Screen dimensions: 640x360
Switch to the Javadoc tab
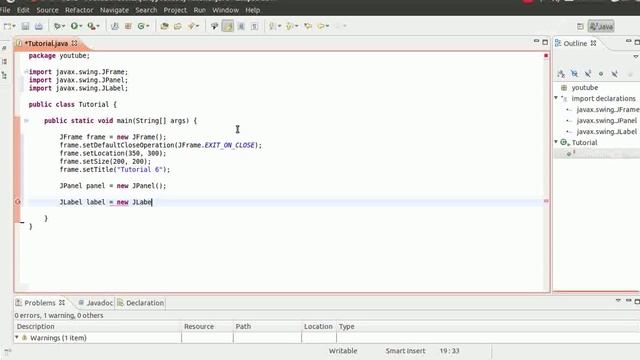[96, 303]
